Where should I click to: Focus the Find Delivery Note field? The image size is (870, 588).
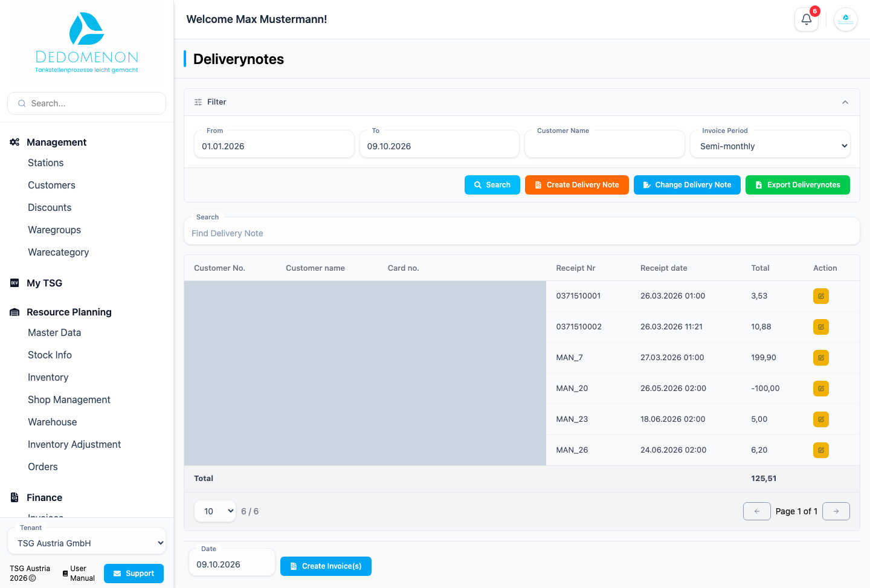pyautogui.click(x=521, y=233)
